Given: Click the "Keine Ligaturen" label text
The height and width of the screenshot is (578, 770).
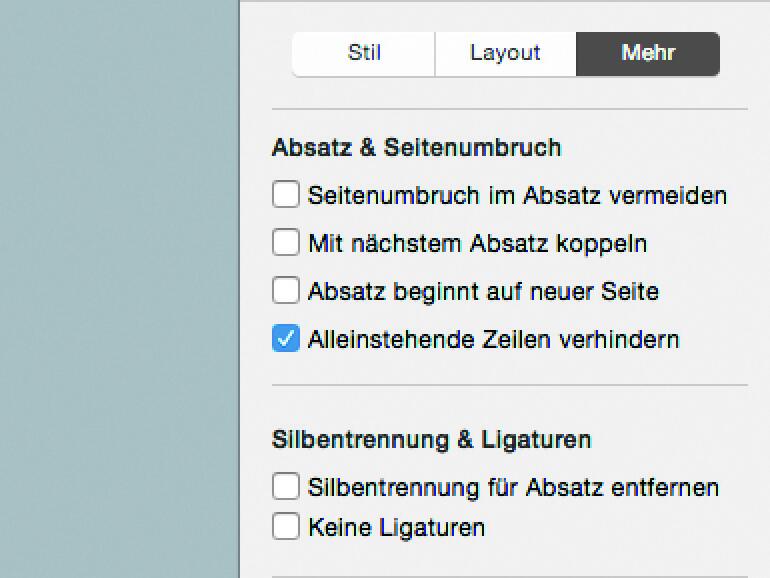Looking at the screenshot, I should (396, 527).
